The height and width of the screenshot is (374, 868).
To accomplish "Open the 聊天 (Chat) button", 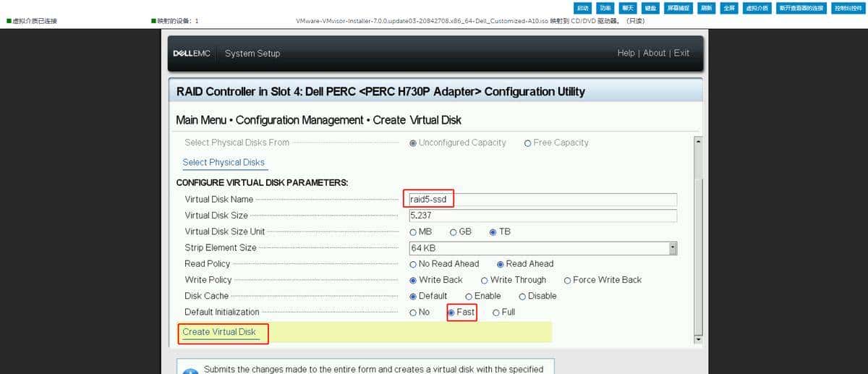I will 628,8.
